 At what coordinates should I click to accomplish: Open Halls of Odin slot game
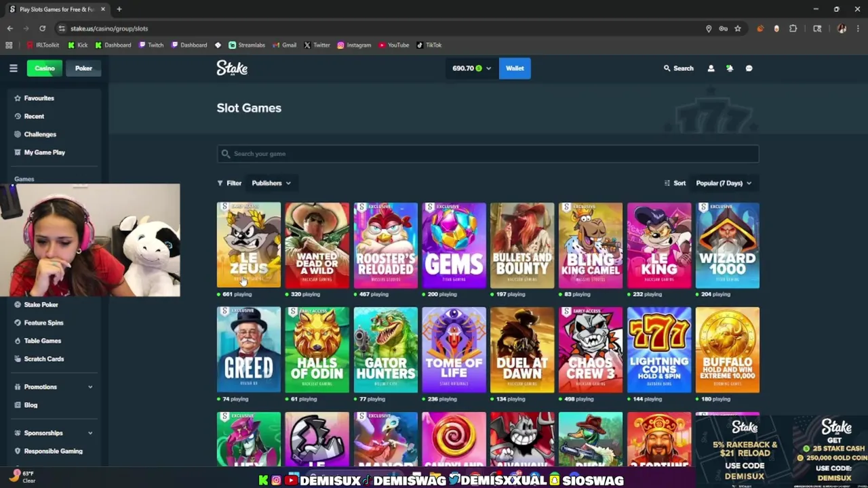[x=317, y=350]
